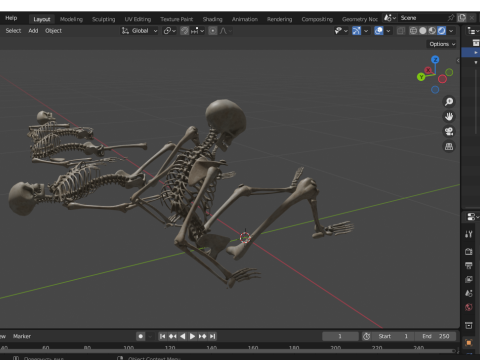Open the viewport Select menu
The width and height of the screenshot is (480, 360).
point(13,31)
